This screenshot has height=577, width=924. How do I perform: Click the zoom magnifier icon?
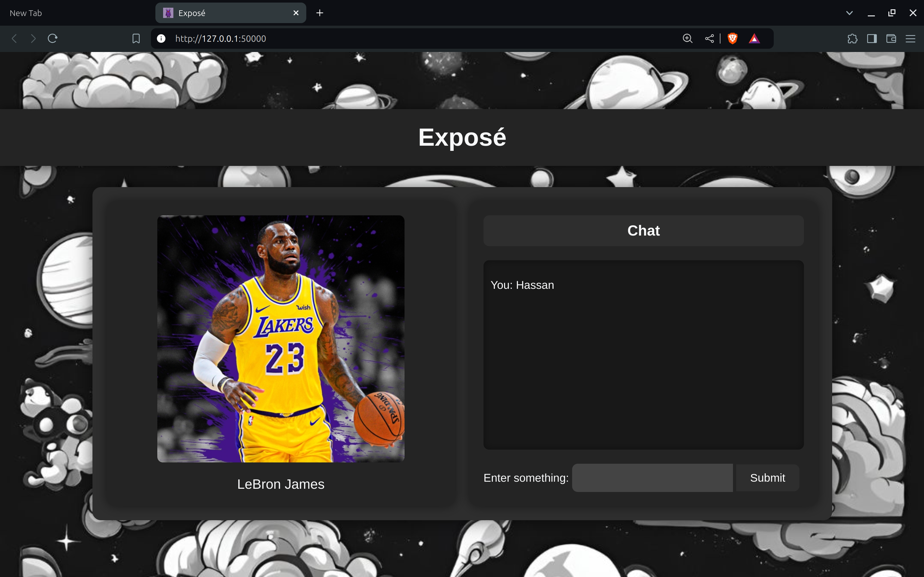[x=687, y=39]
